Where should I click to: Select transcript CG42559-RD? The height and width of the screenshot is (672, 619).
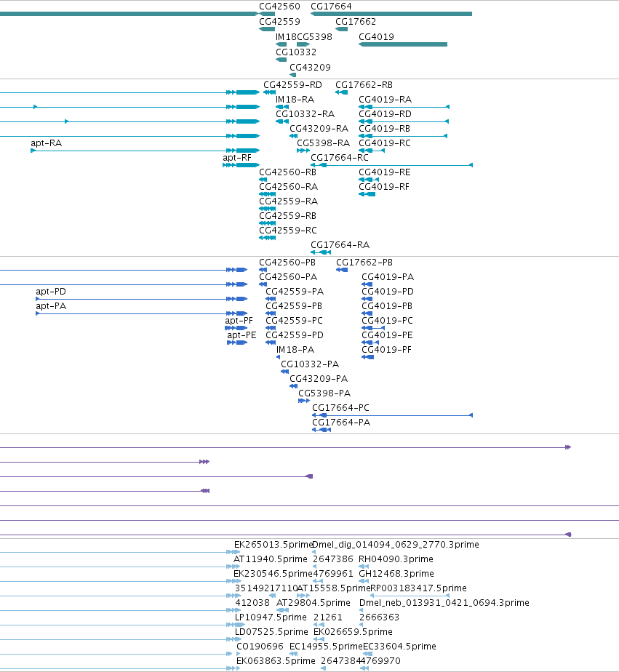[x=292, y=85]
